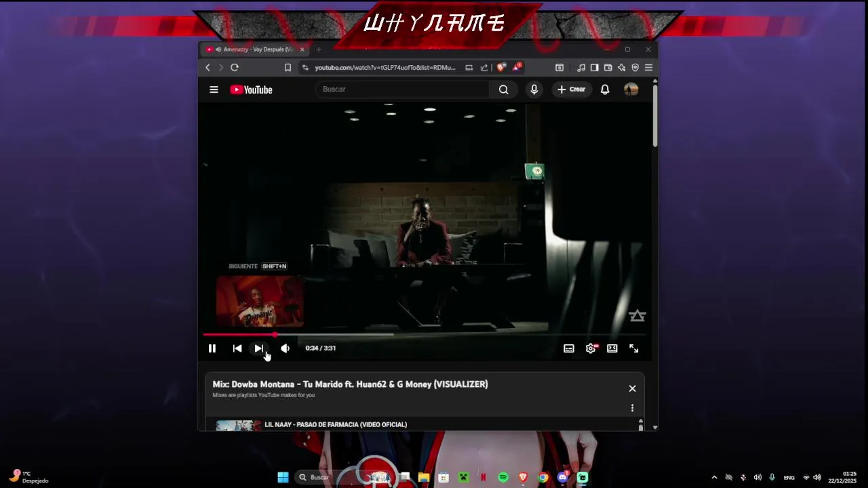Start voice search with microphone icon
Viewport: 868px width, 488px height.
pyautogui.click(x=534, y=89)
